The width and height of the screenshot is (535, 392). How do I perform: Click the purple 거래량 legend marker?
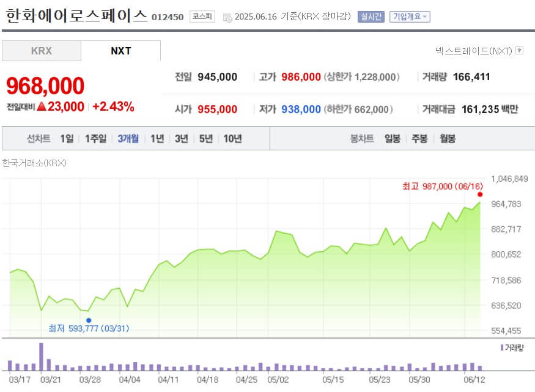502,347
